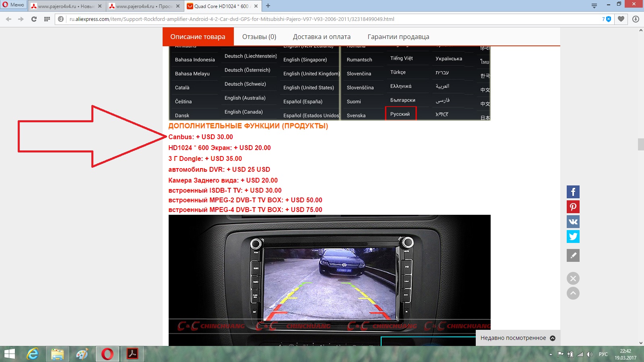Image resolution: width=644 pixels, height=362 pixels.
Task: Click the 'встроенный ISDB-T TV' price line
Action: click(x=225, y=190)
